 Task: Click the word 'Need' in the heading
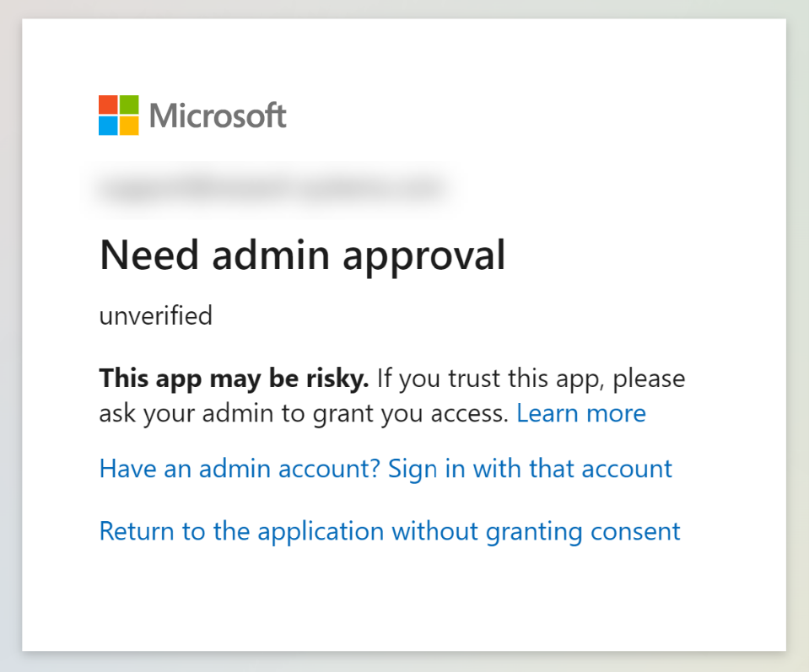coord(149,255)
